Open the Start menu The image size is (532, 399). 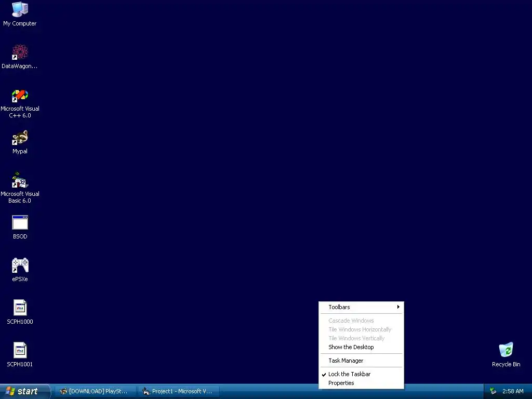24,391
